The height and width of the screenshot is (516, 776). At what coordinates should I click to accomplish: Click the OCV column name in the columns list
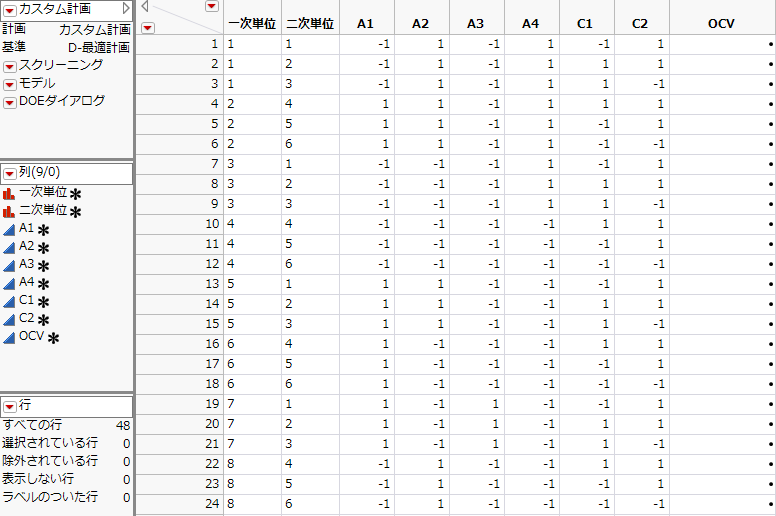(x=32, y=336)
